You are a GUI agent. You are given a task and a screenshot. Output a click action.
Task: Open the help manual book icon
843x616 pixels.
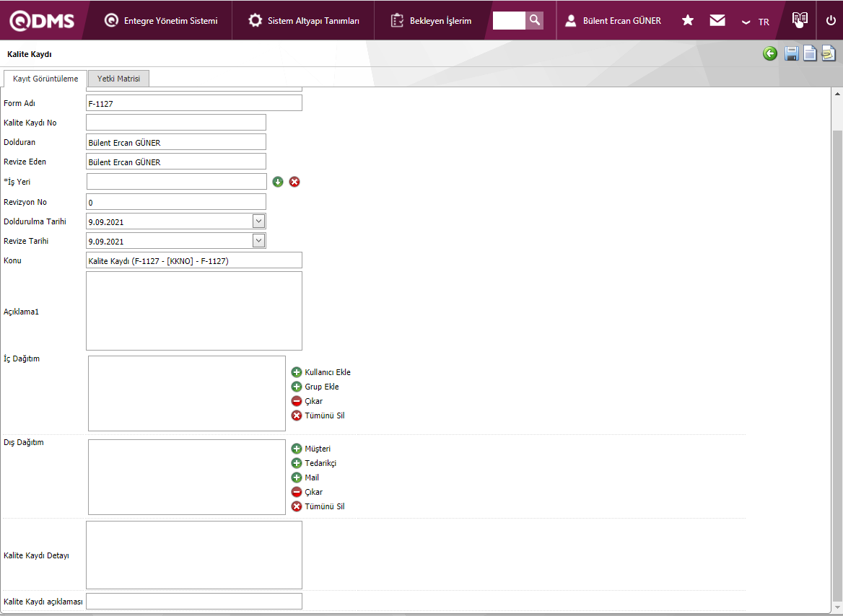pyautogui.click(x=799, y=20)
